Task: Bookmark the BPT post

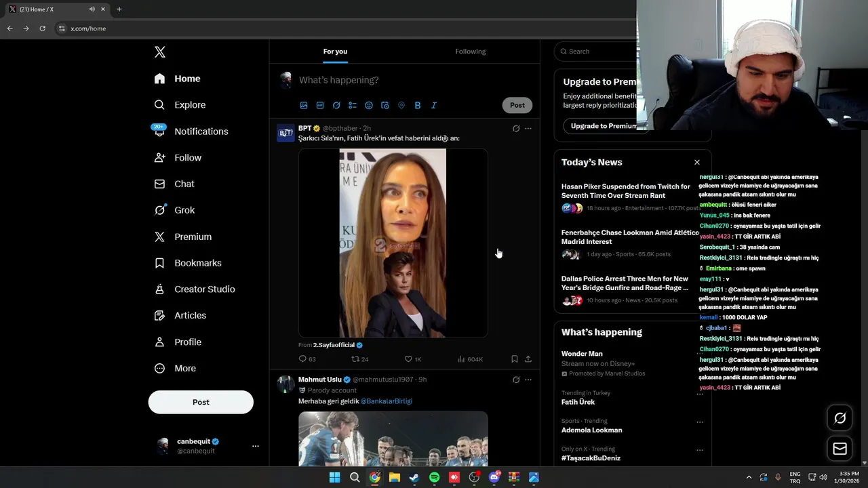Action: tap(515, 359)
